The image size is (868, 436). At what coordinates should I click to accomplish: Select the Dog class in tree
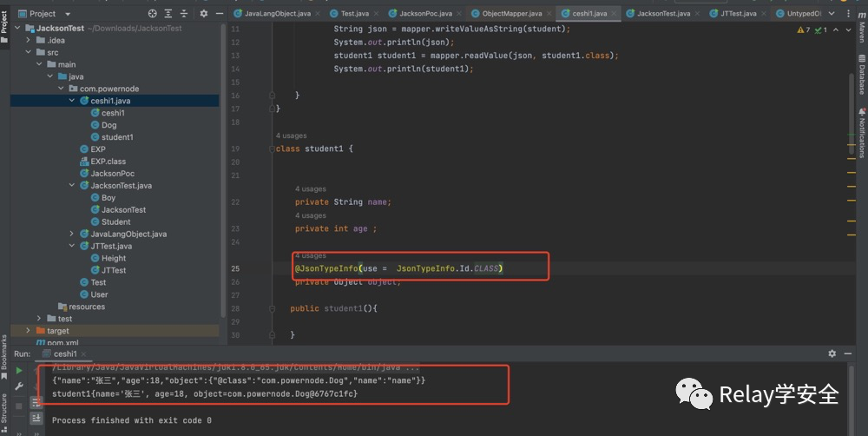tap(109, 125)
